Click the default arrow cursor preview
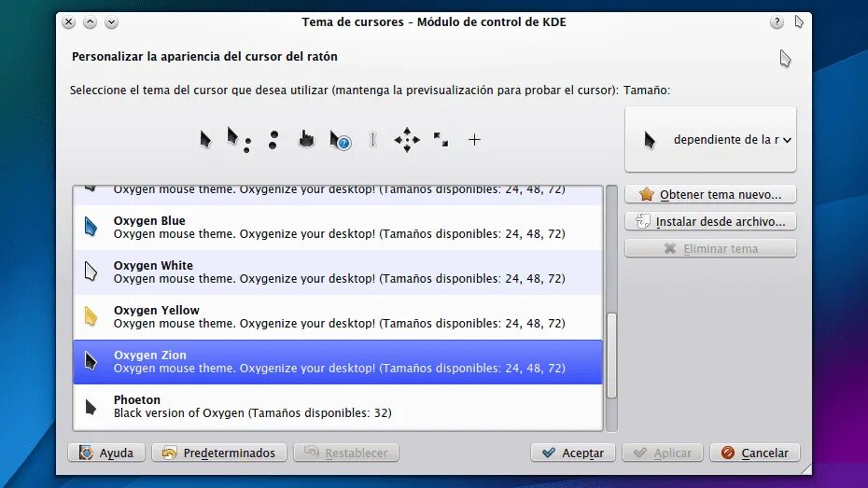The image size is (868, 488). [x=205, y=139]
